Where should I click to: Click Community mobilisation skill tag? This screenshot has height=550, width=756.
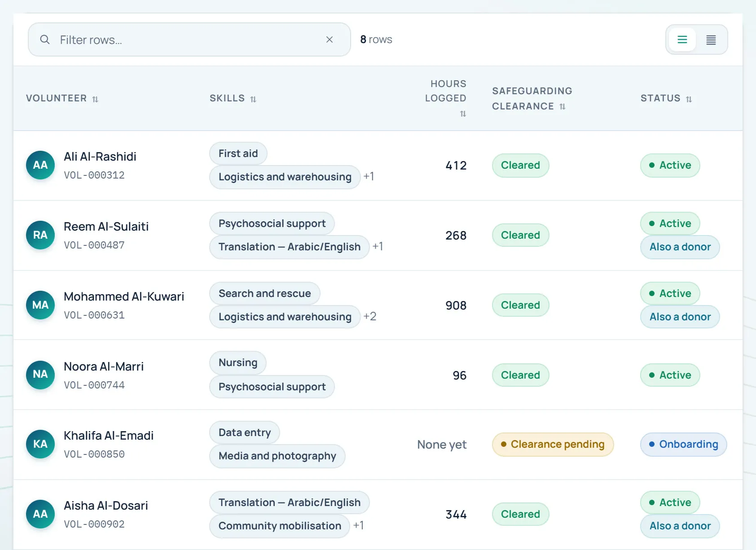pyautogui.click(x=280, y=526)
